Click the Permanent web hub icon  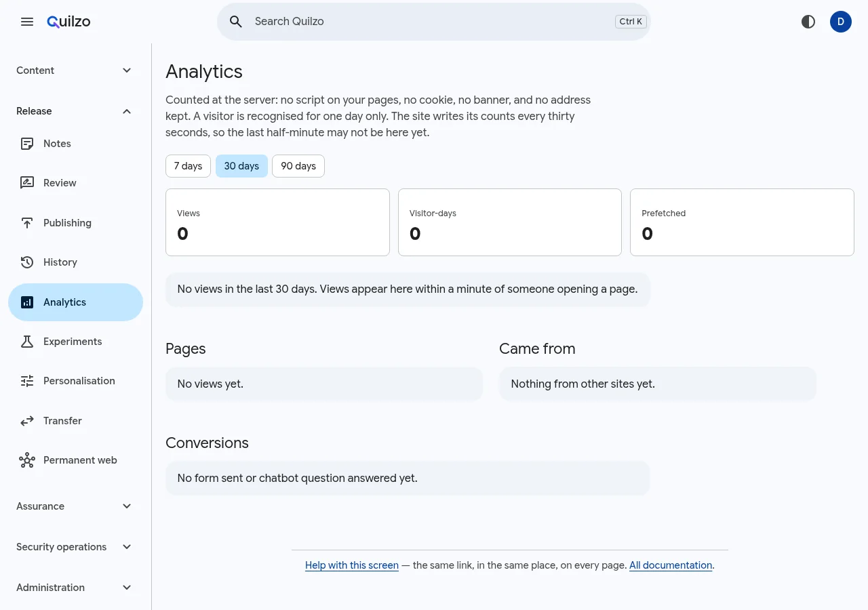click(x=27, y=460)
